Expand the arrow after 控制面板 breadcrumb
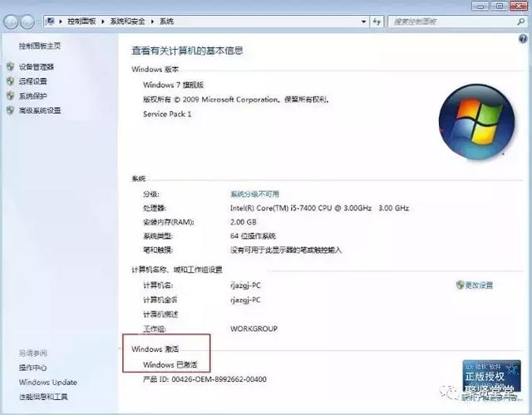The width and height of the screenshot is (532, 415). pyautogui.click(x=103, y=22)
